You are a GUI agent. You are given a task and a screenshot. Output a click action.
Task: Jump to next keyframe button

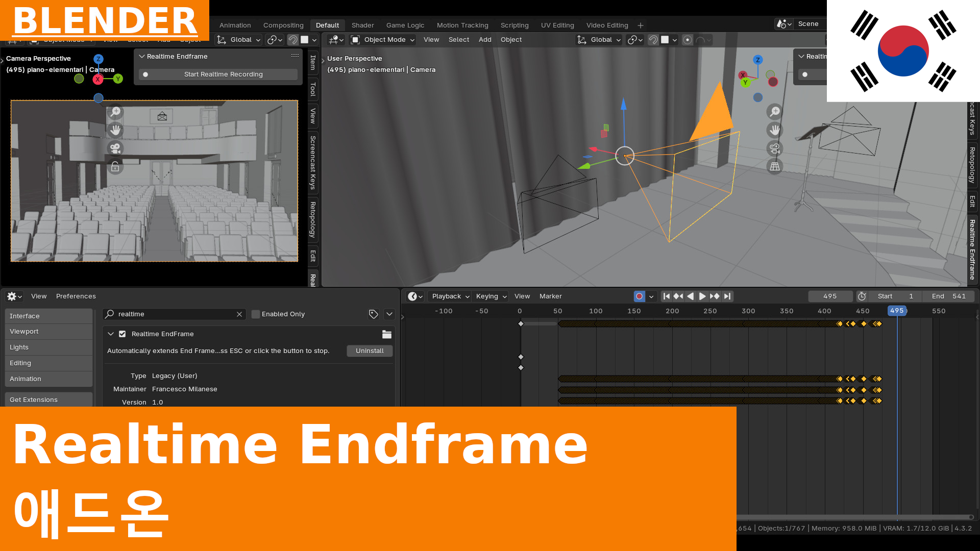pyautogui.click(x=715, y=296)
